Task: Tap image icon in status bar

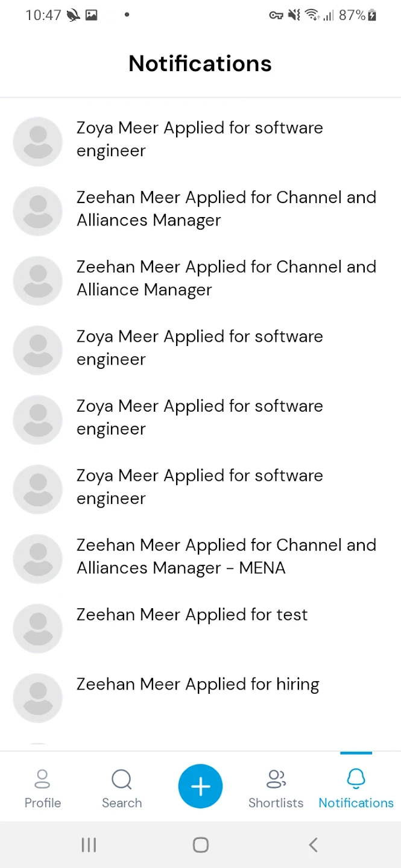Action: click(x=91, y=16)
